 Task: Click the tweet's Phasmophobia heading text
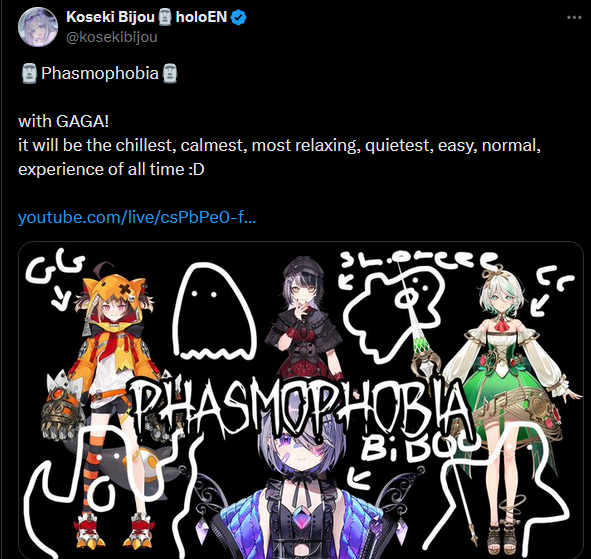[100, 73]
